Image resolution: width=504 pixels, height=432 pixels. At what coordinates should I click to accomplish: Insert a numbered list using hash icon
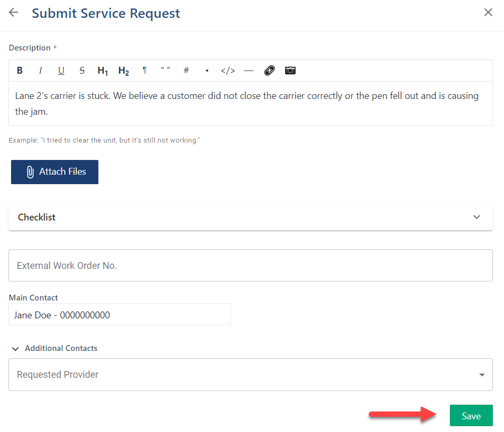click(x=186, y=71)
